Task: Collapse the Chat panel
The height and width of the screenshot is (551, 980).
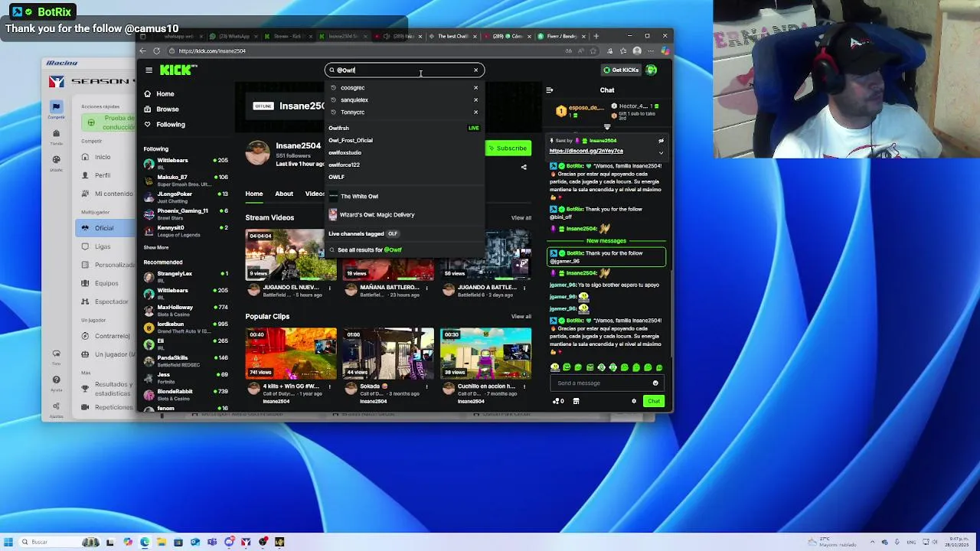Action: pos(549,90)
